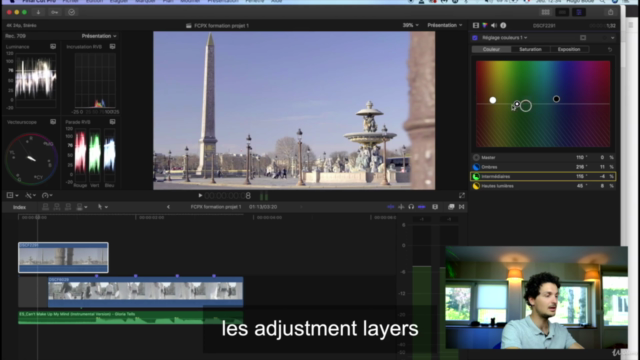Select the Intermédiaires row
This screenshot has width=640, height=360.
pyautogui.click(x=543, y=176)
